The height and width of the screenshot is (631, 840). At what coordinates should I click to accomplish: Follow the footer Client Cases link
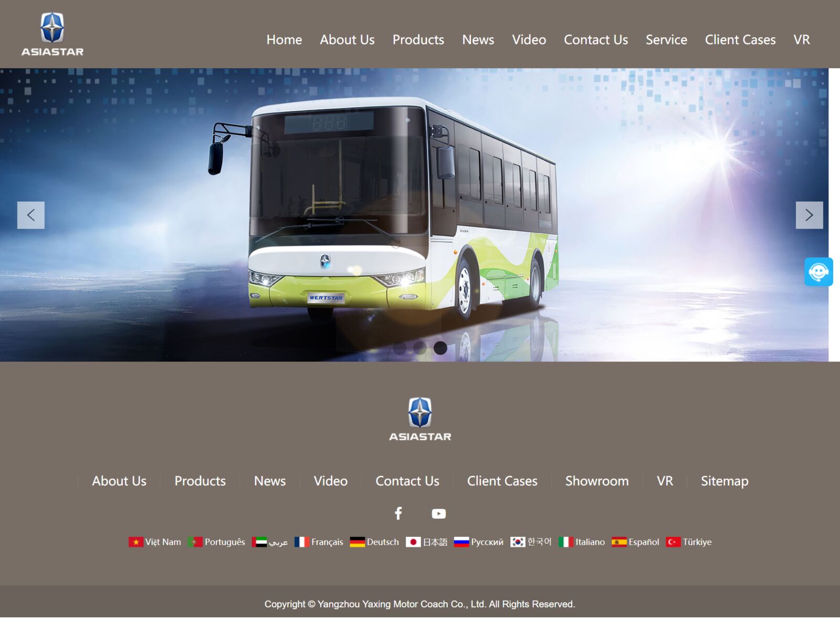tap(502, 481)
